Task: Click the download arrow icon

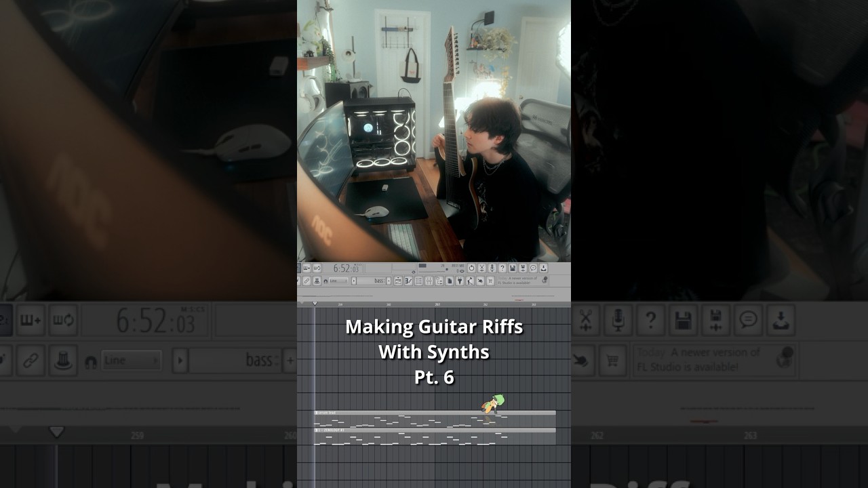Action: 543,268
